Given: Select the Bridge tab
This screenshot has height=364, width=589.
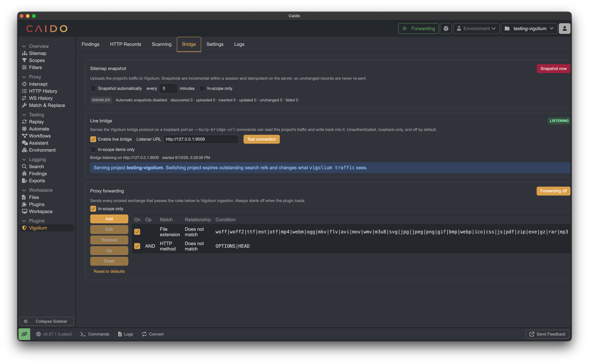Looking at the screenshot, I should 189,44.
